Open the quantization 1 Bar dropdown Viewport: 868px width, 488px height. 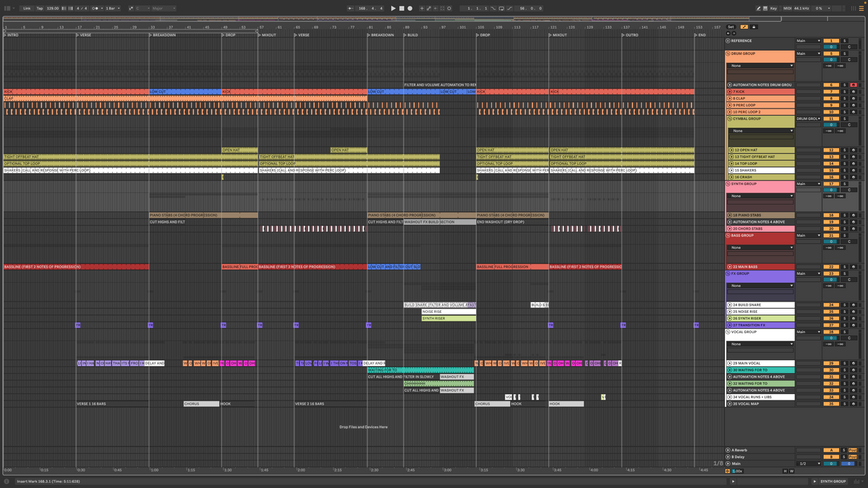tap(112, 8)
